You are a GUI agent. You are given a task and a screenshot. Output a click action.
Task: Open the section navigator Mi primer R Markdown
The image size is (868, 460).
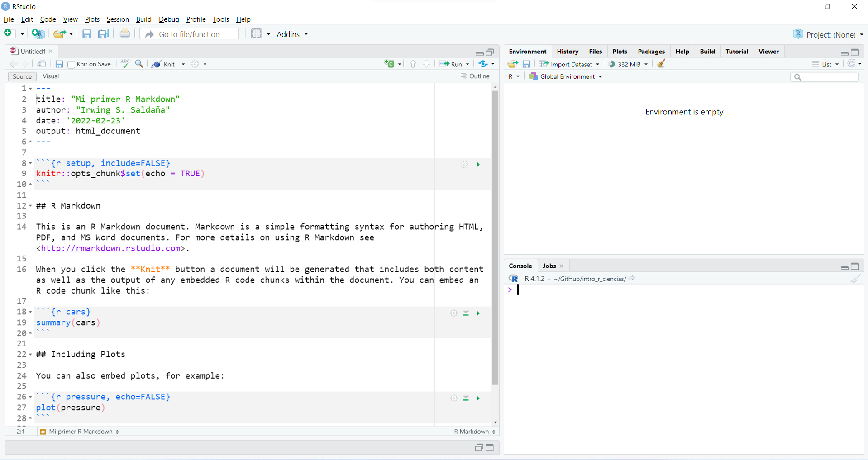pos(80,432)
